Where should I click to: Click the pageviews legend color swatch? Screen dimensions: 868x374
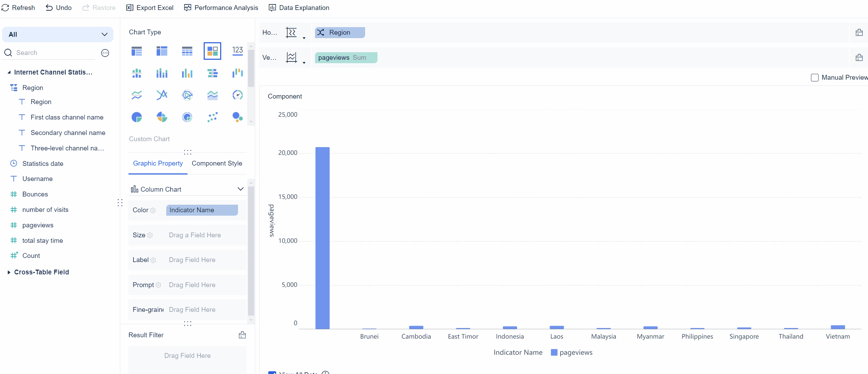click(x=554, y=352)
